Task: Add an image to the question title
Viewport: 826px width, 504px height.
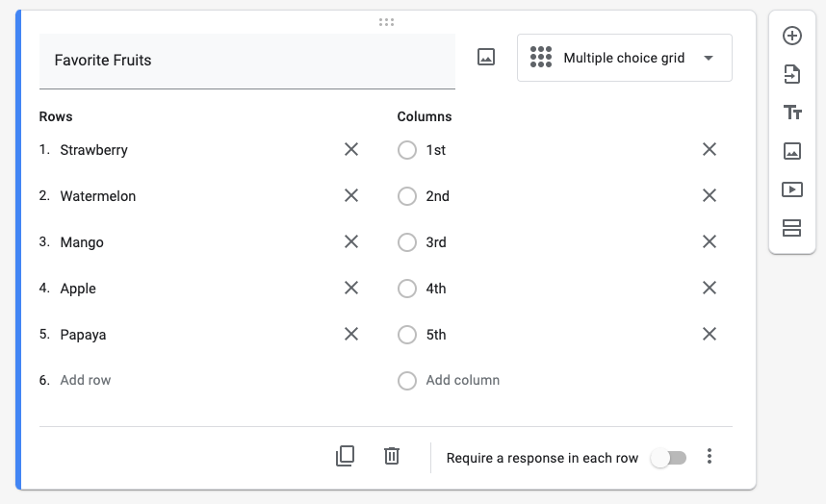Action: pyautogui.click(x=486, y=57)
